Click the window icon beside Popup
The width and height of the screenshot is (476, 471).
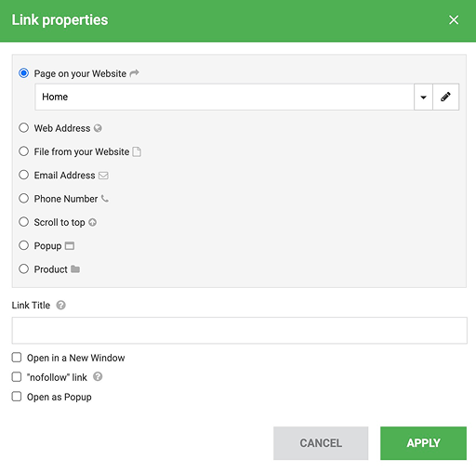70,246
